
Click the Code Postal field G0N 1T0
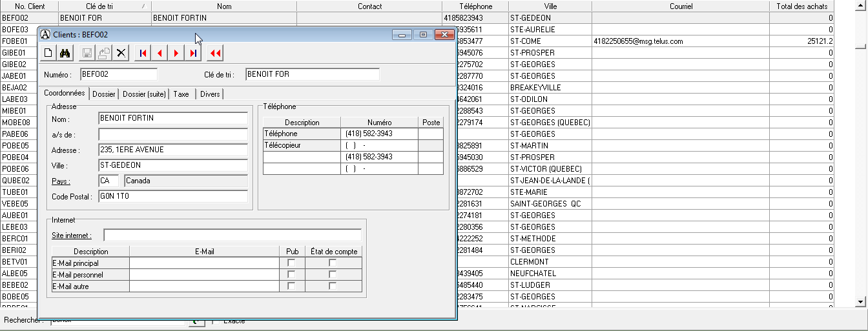click(x=173, y=196)
